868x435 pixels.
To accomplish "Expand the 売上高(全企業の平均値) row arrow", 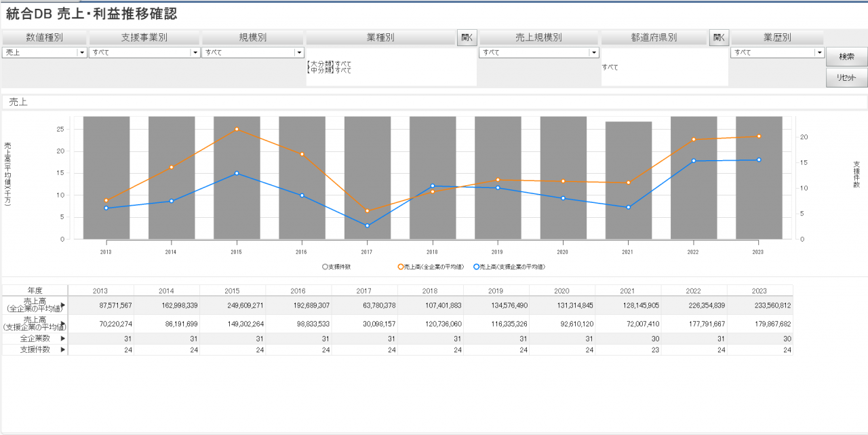I will point(64,305).
